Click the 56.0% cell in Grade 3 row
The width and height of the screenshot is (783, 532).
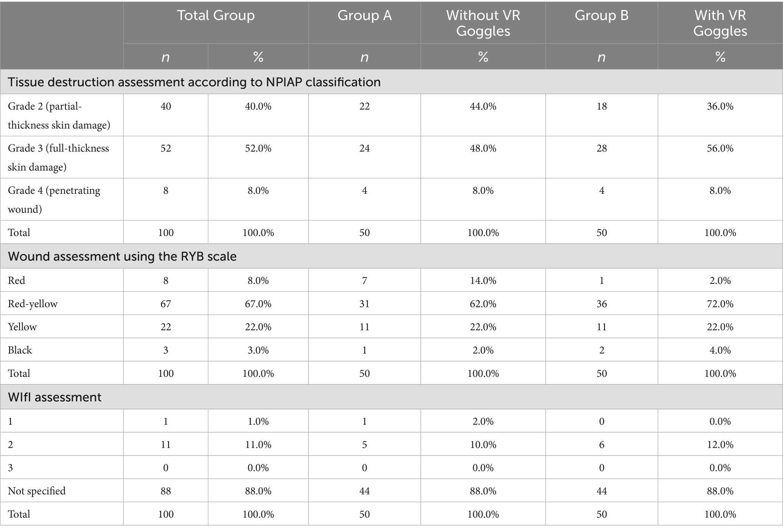(720, 148)
